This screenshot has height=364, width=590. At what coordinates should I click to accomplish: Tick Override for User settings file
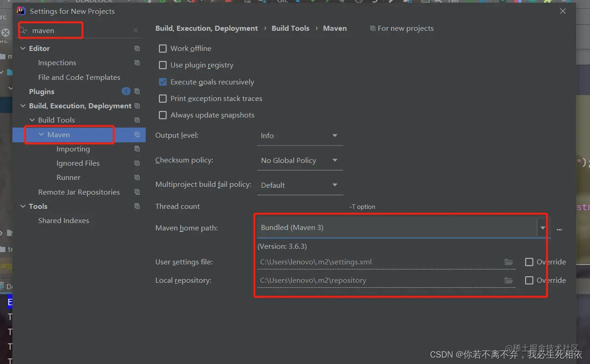529,262
